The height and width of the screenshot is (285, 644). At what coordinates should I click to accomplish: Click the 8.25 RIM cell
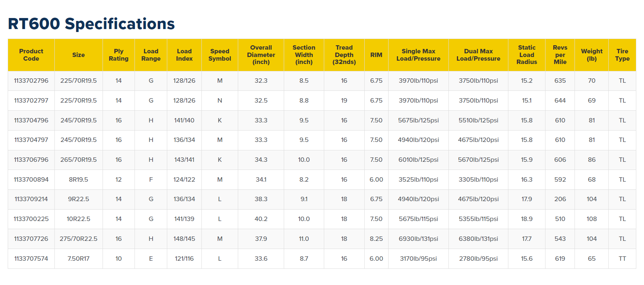[376, 239]
